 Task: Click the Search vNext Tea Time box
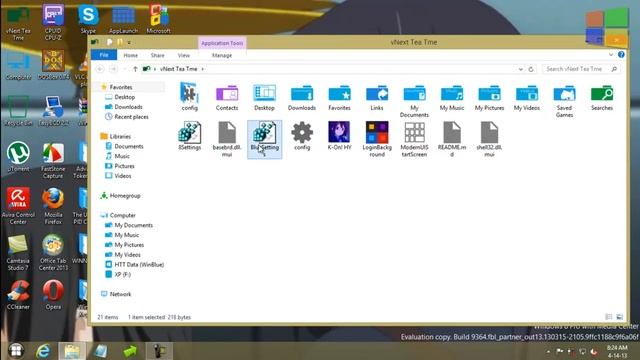pos(581,69)
